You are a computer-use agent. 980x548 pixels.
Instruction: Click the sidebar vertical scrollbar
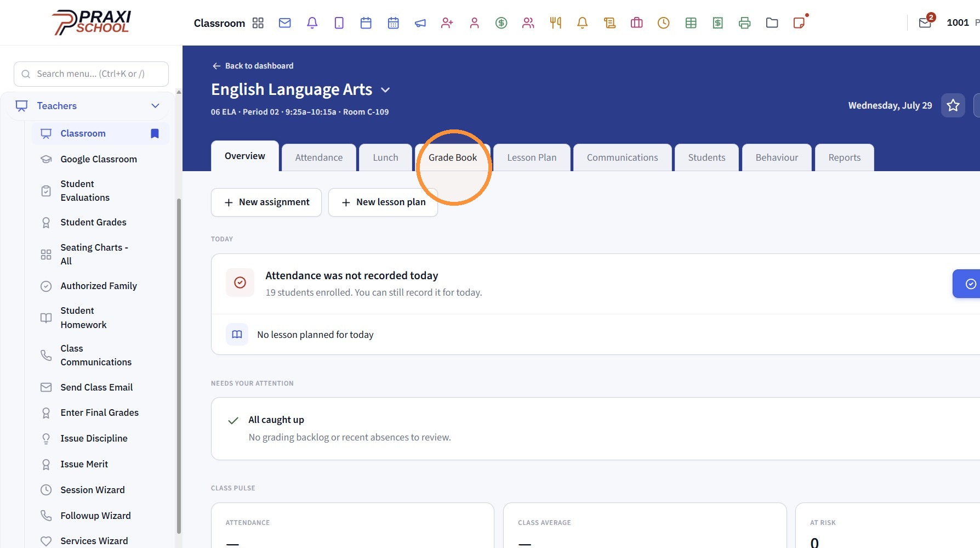point(179,366)
